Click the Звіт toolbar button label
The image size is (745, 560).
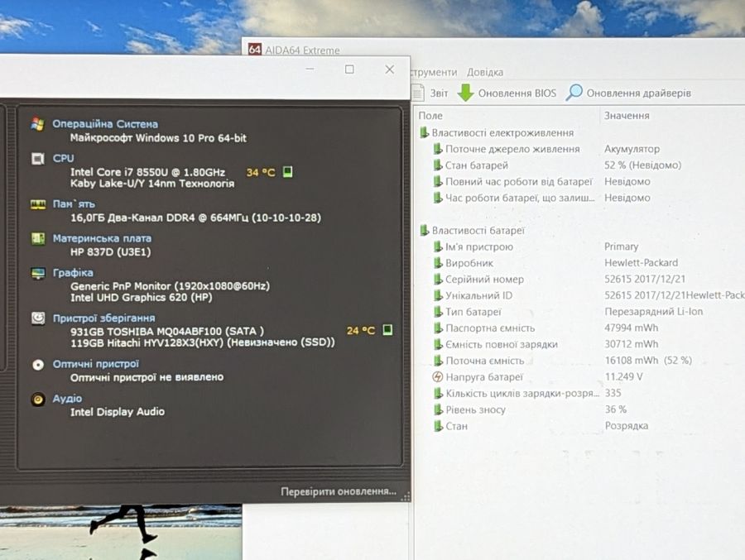pyautogui.click(x=439, y=93)
